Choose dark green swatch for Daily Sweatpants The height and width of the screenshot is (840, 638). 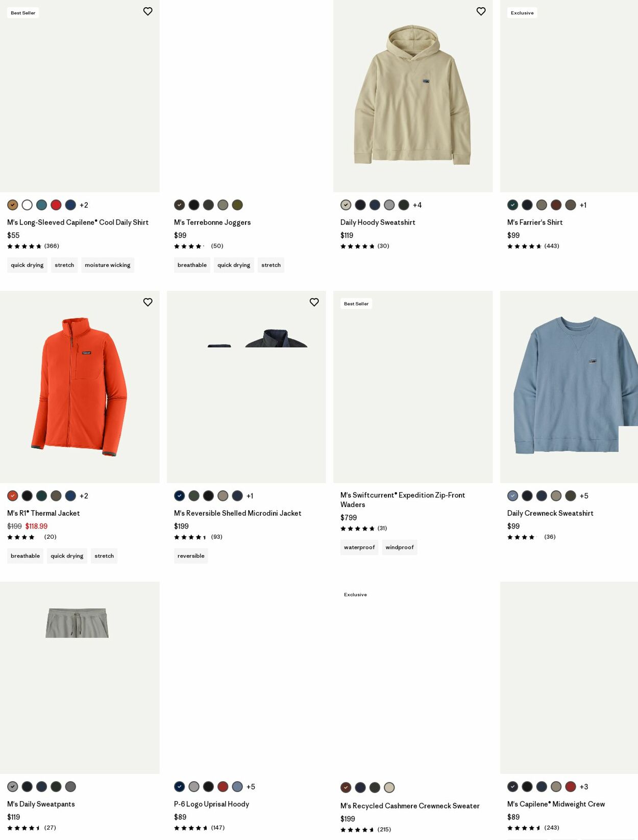coord(56,787)
